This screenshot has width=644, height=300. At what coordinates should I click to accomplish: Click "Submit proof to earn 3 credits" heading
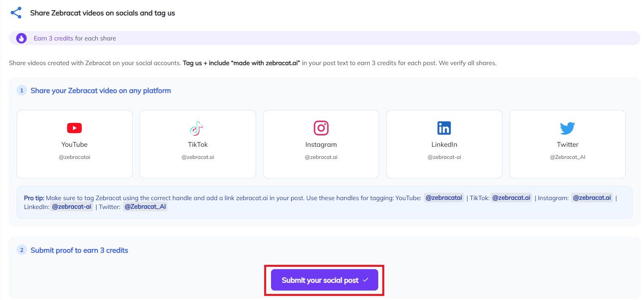pyautogui.click(x=79, y=250)
